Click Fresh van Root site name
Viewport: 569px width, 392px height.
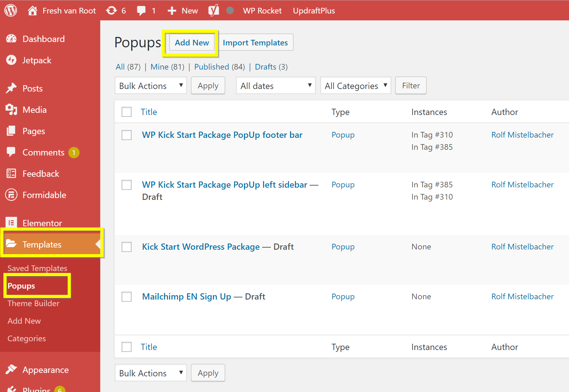(69, 11)
